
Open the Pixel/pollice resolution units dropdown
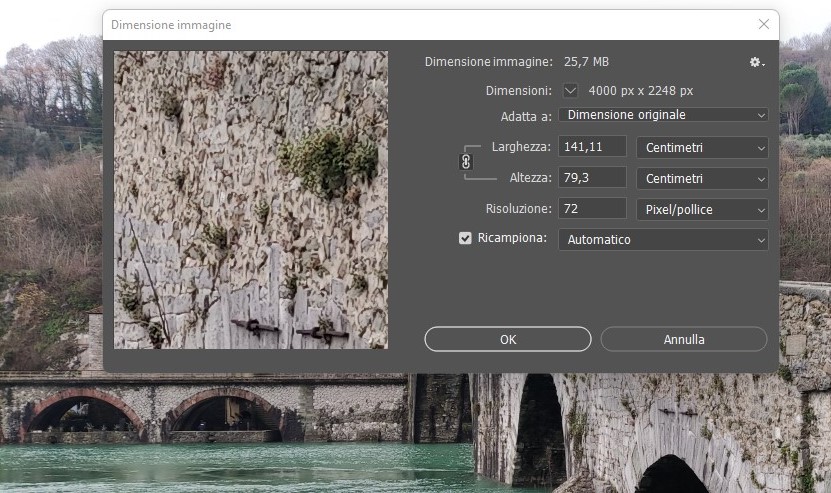pyautogui.click(x=702, y=209)
